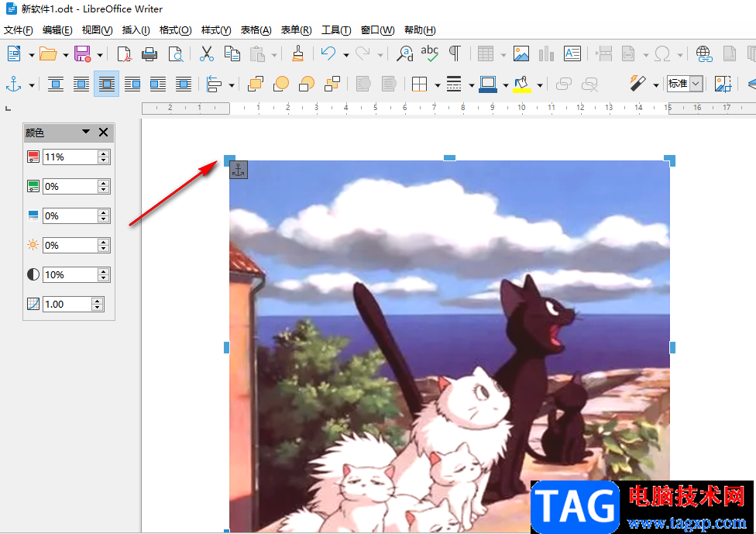The image size is (756, 534).
Task: Decrease the brightness value stepper
Action: 104,249
